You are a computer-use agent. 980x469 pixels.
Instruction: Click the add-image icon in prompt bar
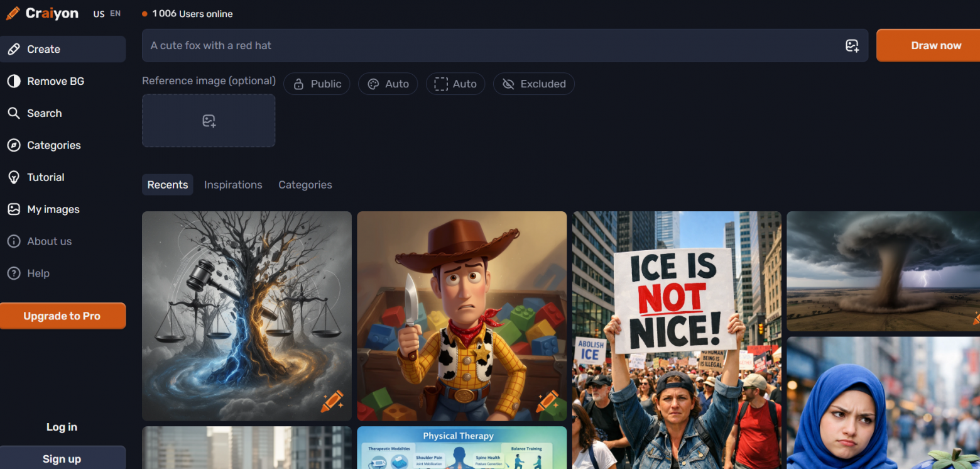coord(852,45)
